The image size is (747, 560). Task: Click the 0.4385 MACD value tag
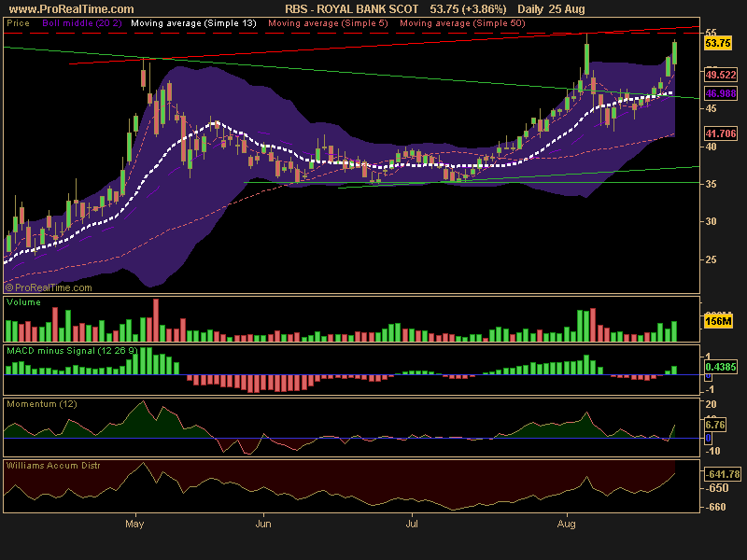tap(721, 367)
